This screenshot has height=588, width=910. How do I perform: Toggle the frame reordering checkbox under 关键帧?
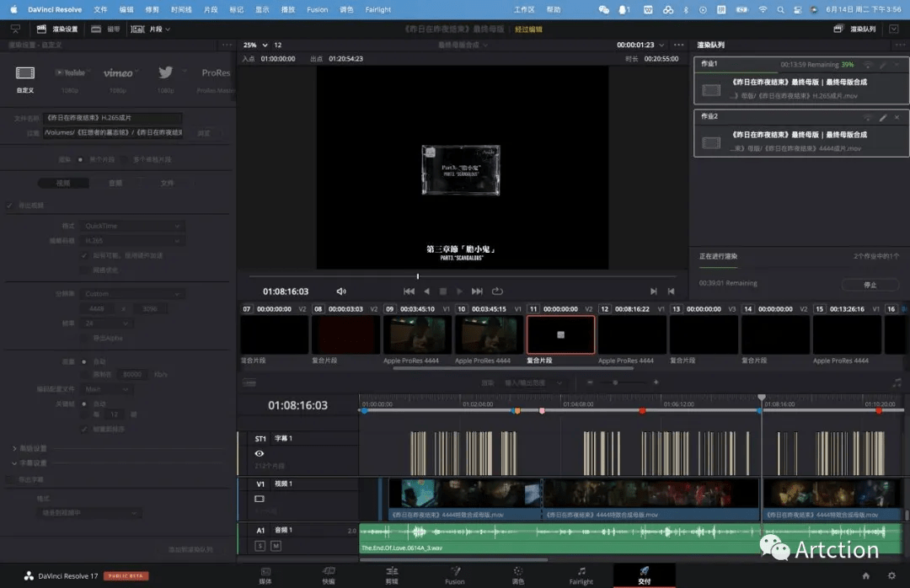point(85,429)
